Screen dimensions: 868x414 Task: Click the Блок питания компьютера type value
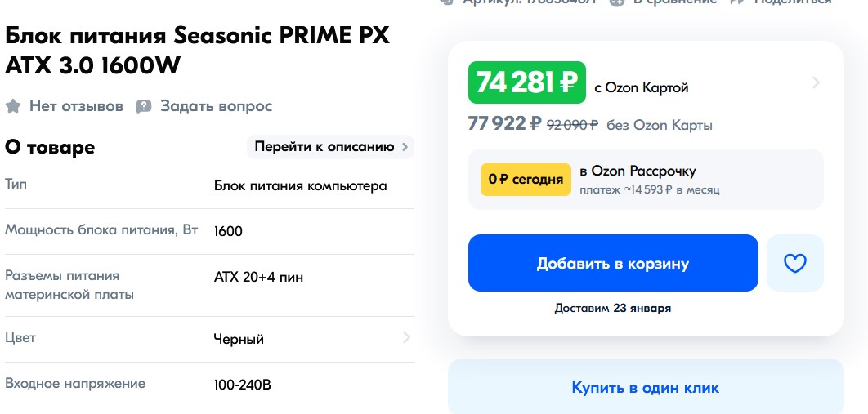pyautogui.click(x=301, y=186)
